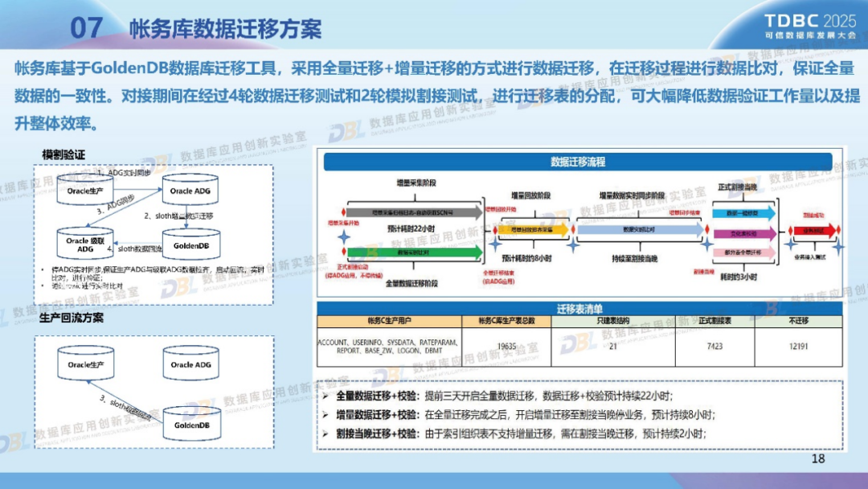Click the table cell value 7423
The image size is (868, 489).
714,346
